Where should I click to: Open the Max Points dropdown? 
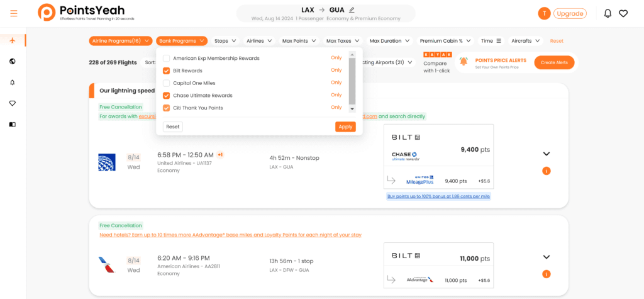[299, 41]
